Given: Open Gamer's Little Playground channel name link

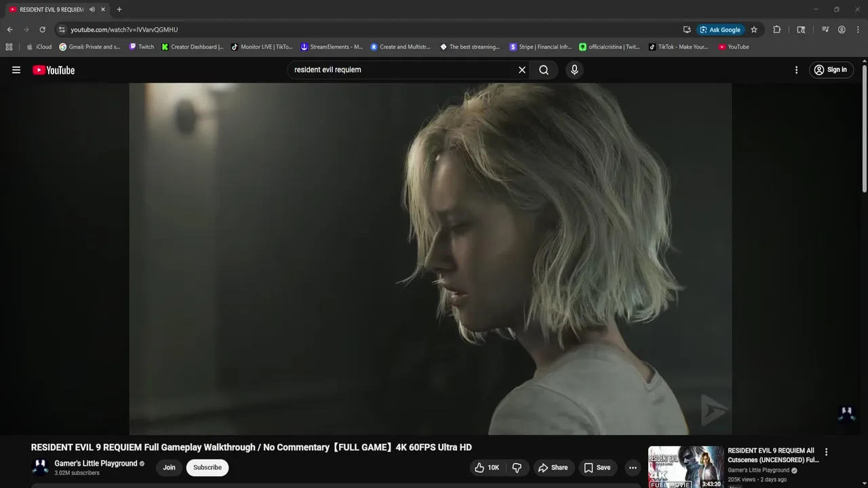Looking at the screenshot, I should click(x=96, y=464).
